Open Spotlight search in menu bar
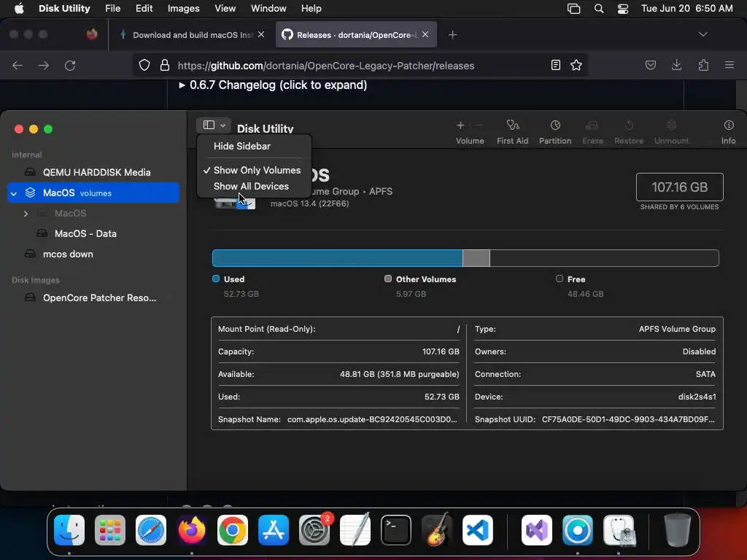The image size is (747, 560). click(599, 9)
